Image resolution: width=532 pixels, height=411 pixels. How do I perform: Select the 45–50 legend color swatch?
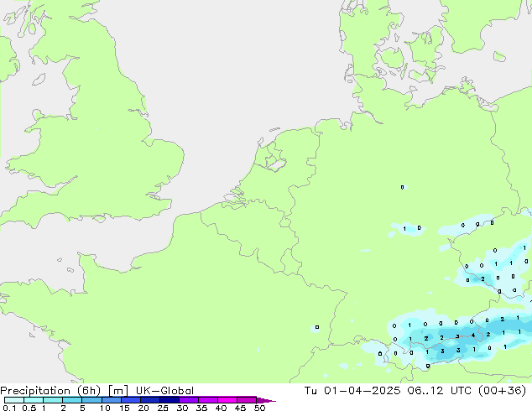(247, 400)
